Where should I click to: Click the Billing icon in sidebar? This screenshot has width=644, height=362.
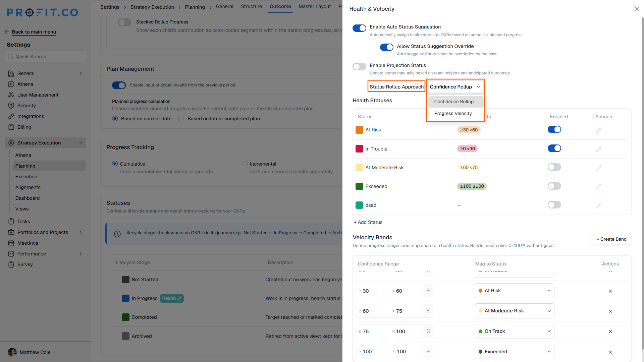coord(11,127)
